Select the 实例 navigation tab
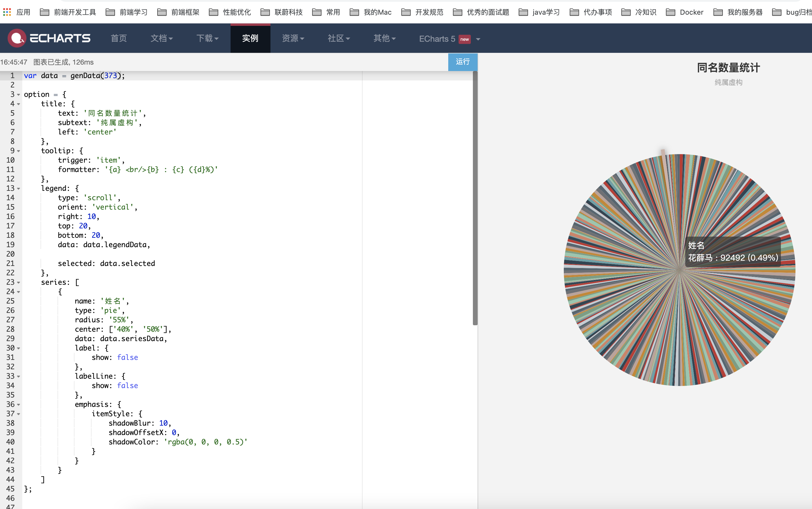This screenshot has height=509, width=812. coord(250,38)
